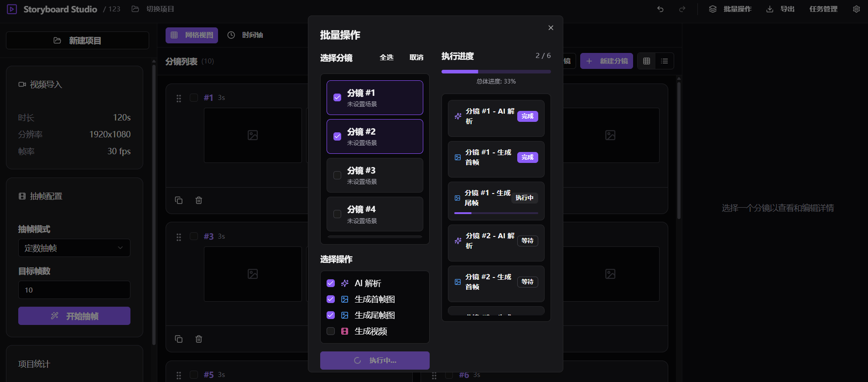Viewport: 868px width, 382px height.
Task: Click the 执行中 badge of 分镜 #1 生成尾帧
Action: pyautogui.click(x=525, y=198)
